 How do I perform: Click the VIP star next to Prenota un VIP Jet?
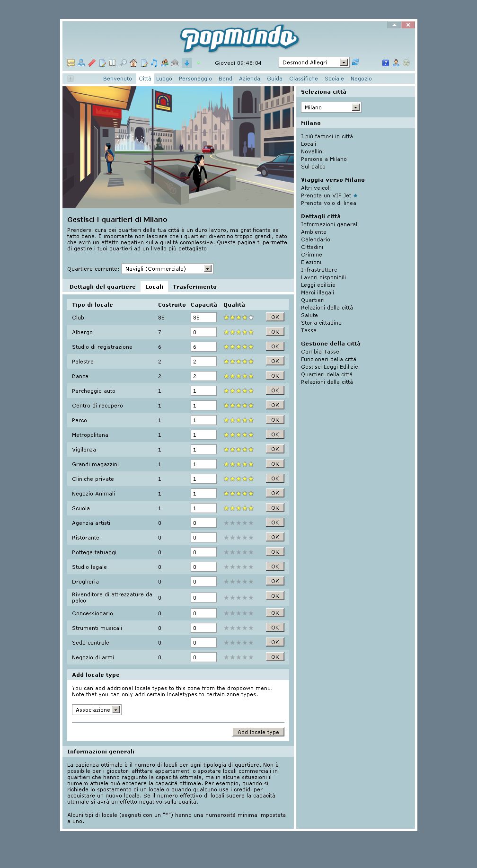(x=355, y=195)
